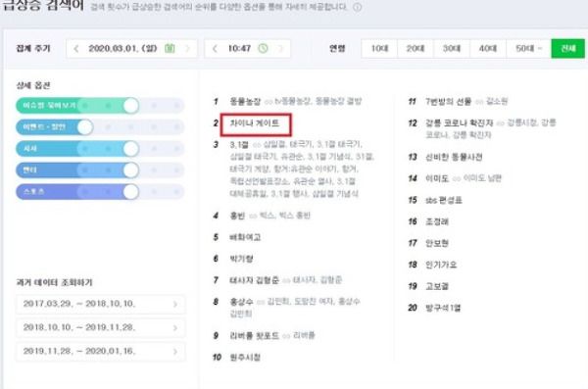Screen dimensions: 588x389
Task: Select the 40대 age tab
Action: [x=487, y=48]
